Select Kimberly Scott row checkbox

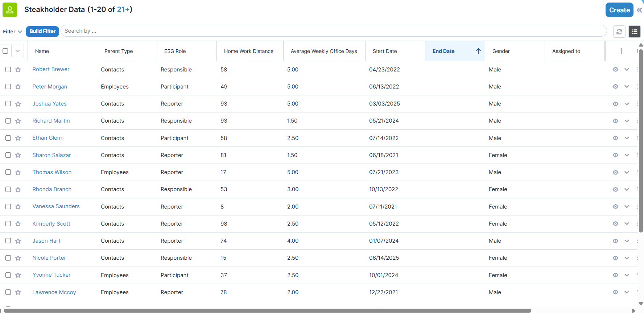(x=8, y=223)
